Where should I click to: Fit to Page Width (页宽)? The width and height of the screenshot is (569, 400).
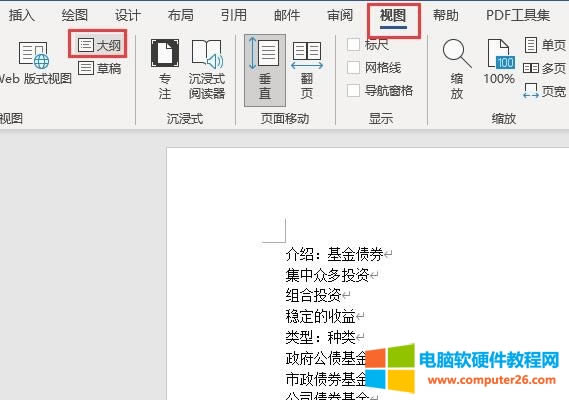coord(545,91)
